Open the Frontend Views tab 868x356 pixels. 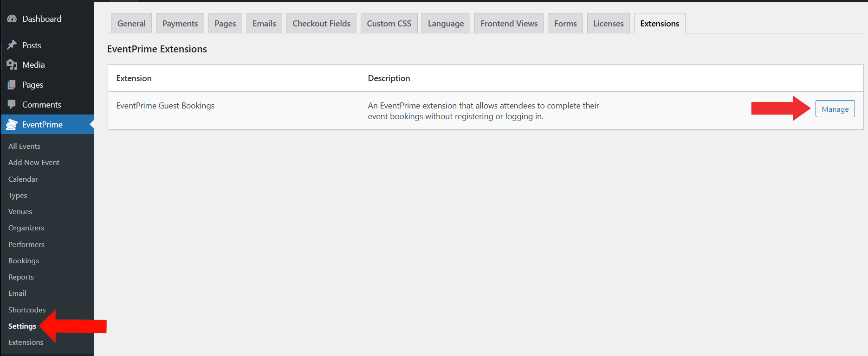pyautogui.click(x=509, y=24)
